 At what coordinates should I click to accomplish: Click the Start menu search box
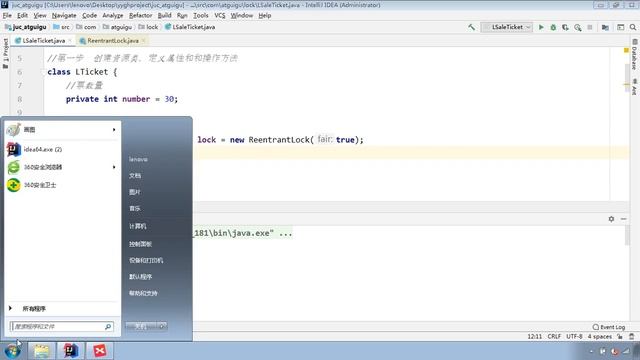tap(62, 327)
